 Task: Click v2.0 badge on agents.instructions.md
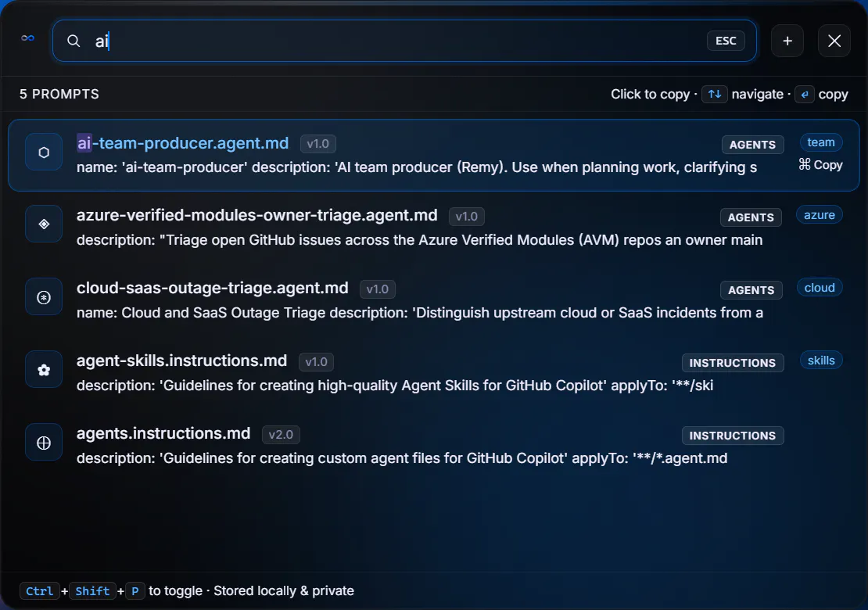[x=281, y=435]
